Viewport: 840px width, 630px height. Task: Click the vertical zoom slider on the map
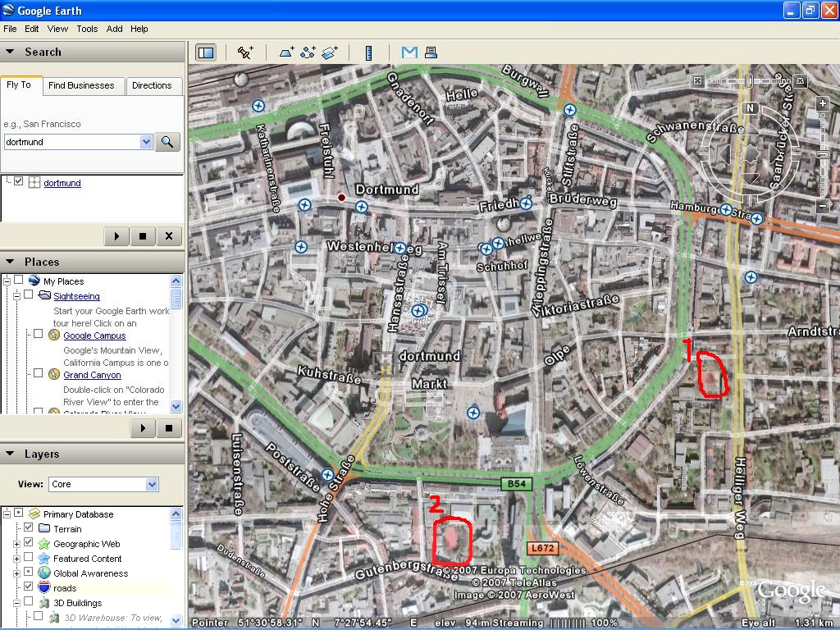(x=824, y=155)
